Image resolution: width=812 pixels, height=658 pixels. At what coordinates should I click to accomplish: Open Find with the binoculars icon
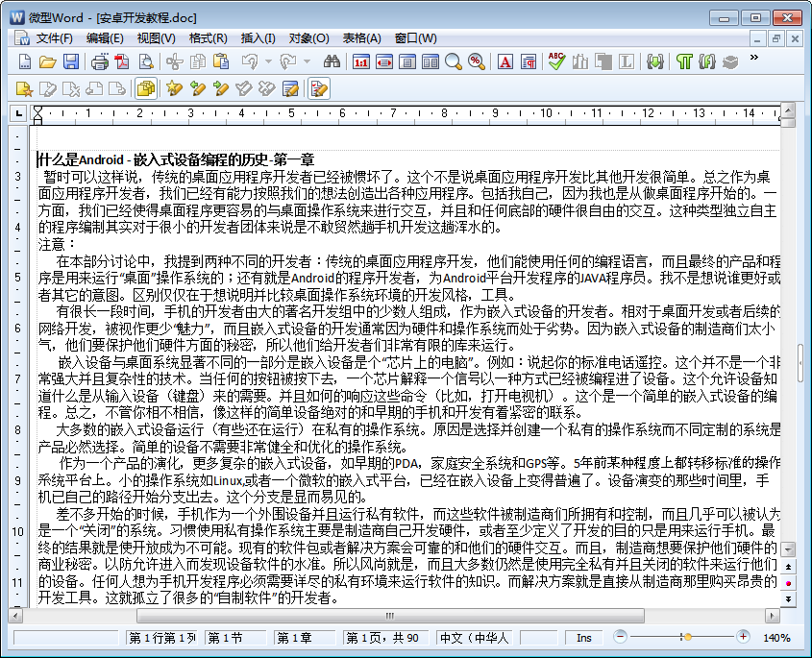[332, 62]
